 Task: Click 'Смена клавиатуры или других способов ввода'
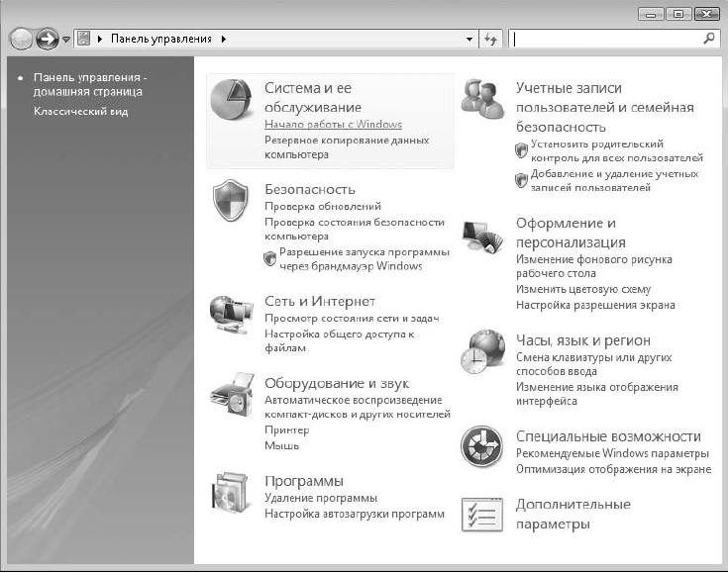pos(594,364)
